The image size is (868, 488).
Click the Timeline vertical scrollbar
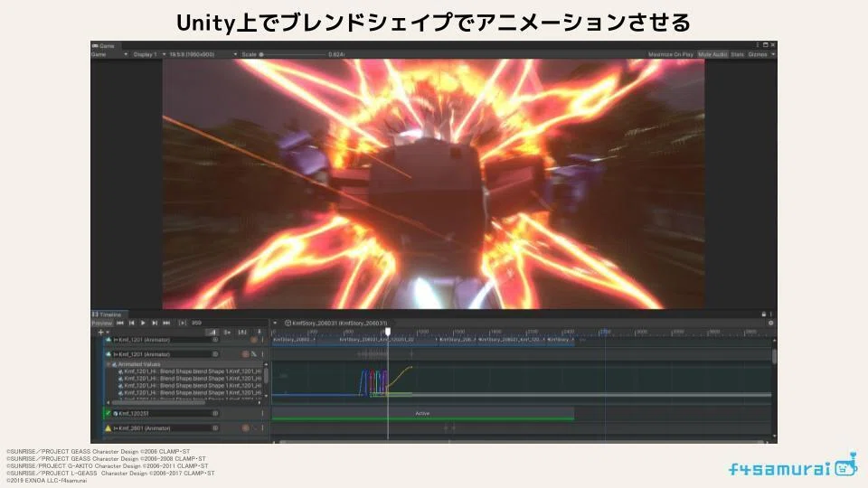[x=774, y=357]
